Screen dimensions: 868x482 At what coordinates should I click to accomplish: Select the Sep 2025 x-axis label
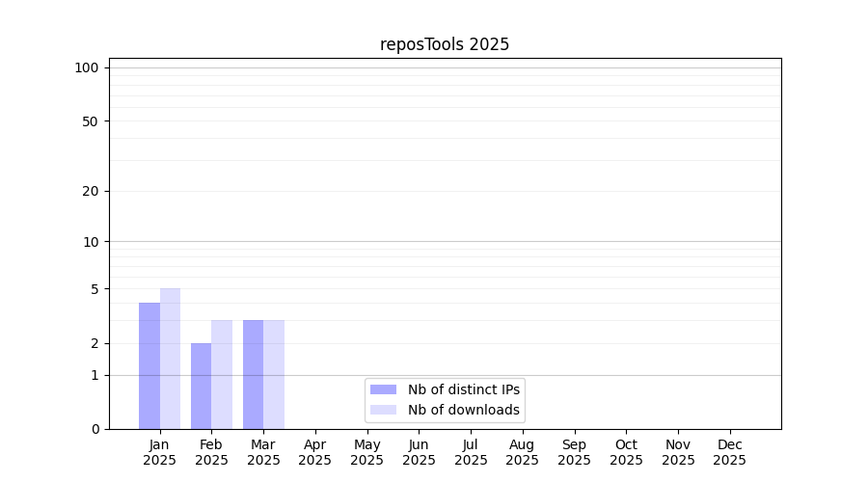pyautogui.click(x=574, y=452)
